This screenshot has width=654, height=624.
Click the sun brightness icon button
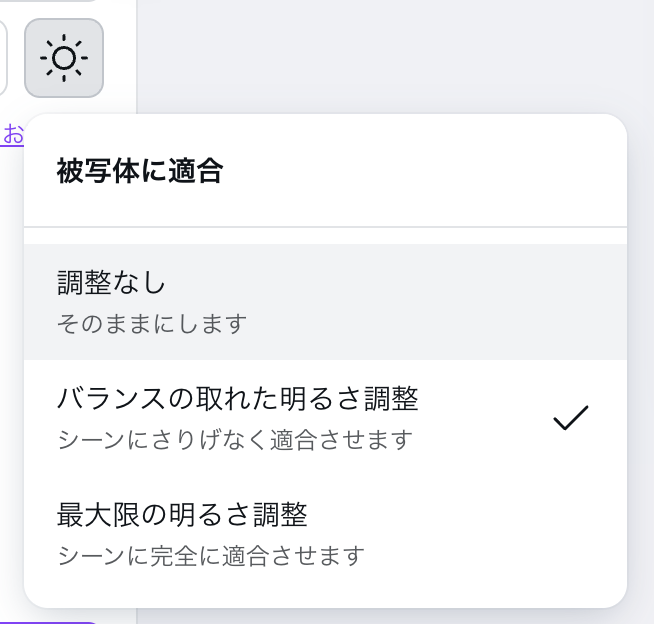pos(64,58)
